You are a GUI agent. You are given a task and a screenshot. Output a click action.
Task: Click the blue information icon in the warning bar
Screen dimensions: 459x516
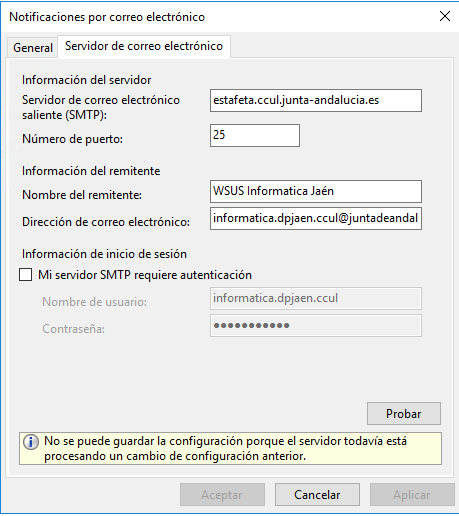(x=31, y=442)
